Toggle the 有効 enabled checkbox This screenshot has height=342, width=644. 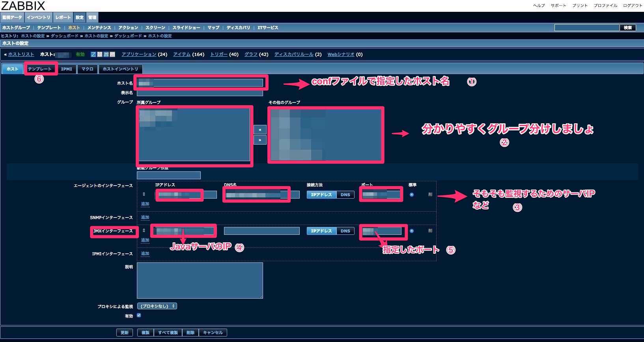(139, 315)
